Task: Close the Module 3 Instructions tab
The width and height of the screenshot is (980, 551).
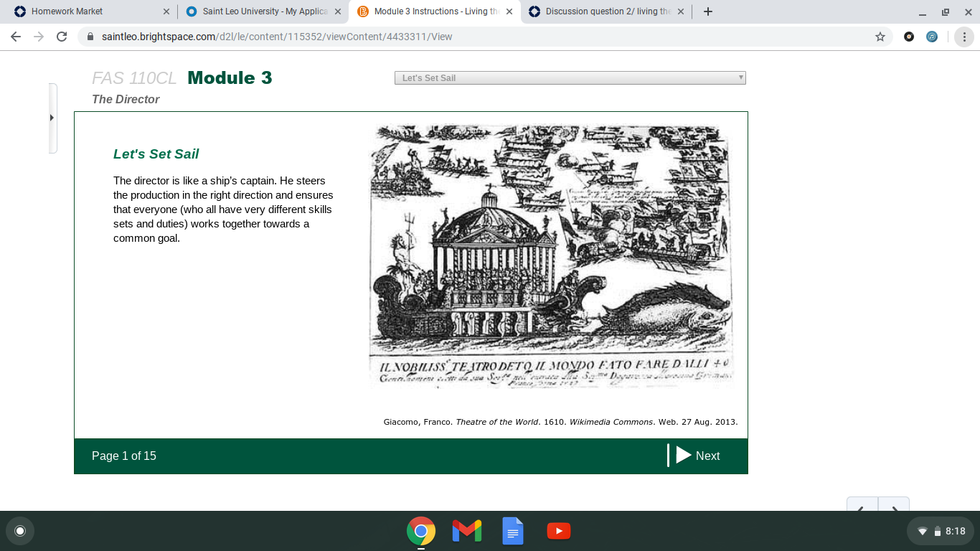Action: tap(509, 11)
